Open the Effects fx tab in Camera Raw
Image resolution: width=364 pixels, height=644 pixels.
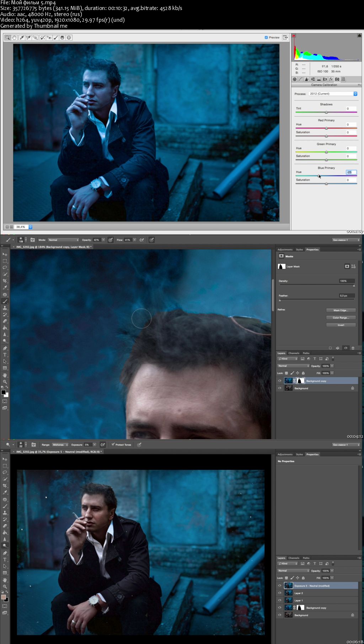(x=331, y=79)
